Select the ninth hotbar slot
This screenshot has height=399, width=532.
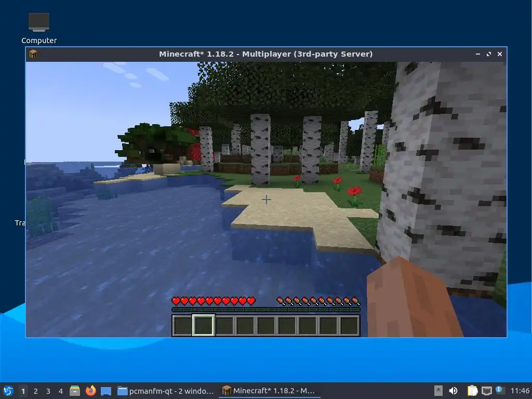tap(350, 325)
